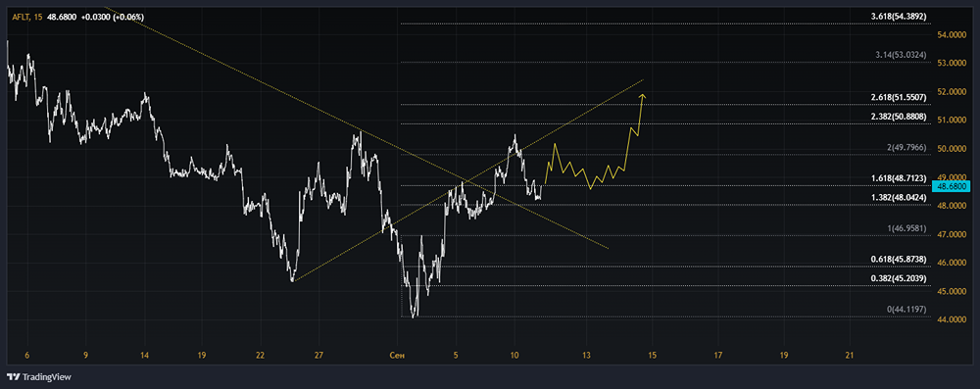The image size is (980, 389).
Task: Click the 48.6800 legend price
Action: click(x=62, y=18)
